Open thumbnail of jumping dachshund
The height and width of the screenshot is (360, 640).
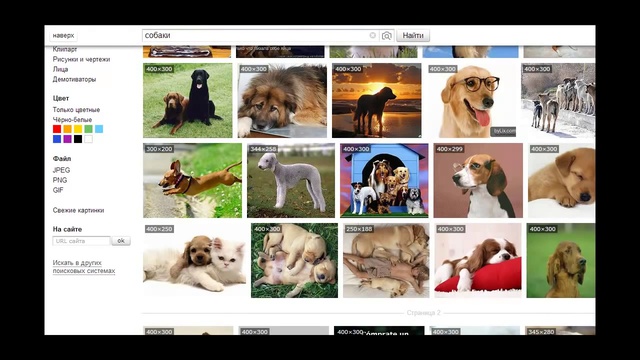click(x=192, y=180)
